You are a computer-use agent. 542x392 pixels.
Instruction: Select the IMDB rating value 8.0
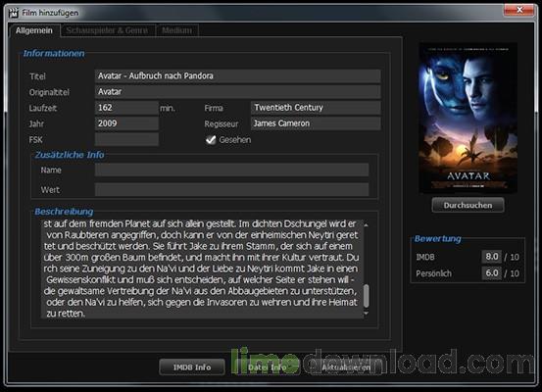coord(492,257)
